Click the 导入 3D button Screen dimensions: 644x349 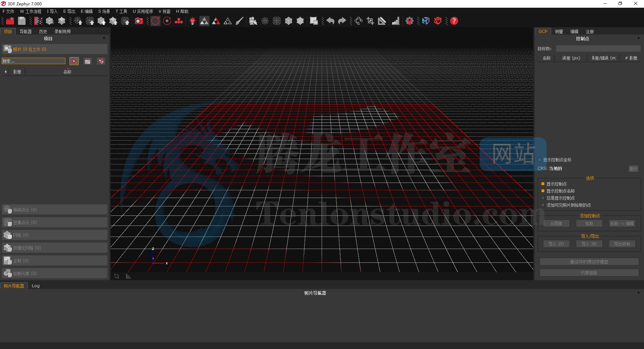(589, 244)
